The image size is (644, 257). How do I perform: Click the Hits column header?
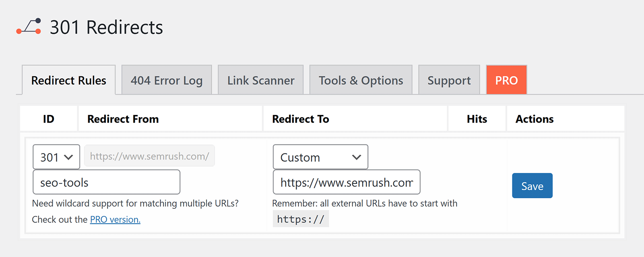[476, 119]
